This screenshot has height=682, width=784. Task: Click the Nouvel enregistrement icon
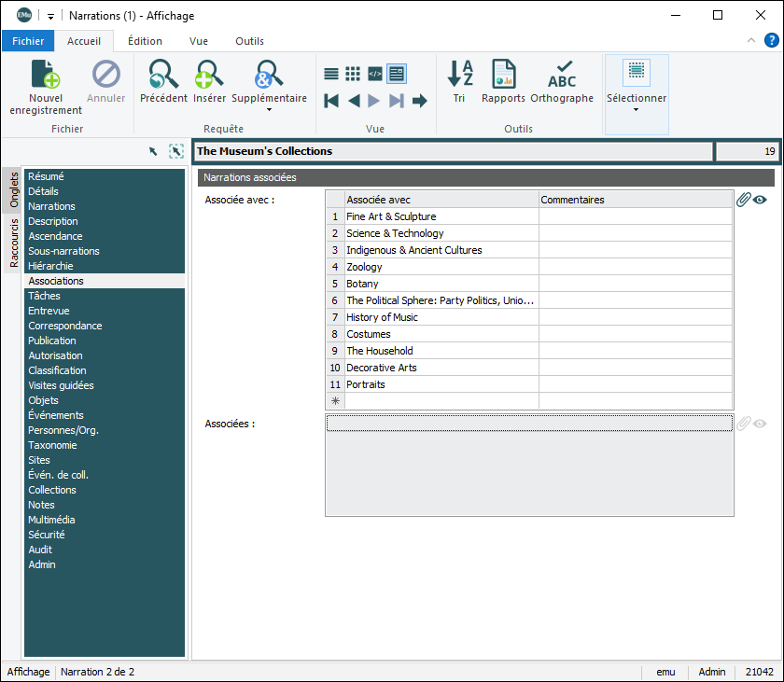point(46,75)
